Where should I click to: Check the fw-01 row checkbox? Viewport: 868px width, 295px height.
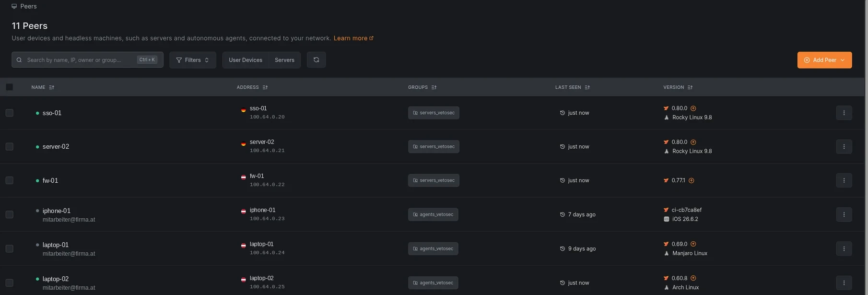[10, 181]
